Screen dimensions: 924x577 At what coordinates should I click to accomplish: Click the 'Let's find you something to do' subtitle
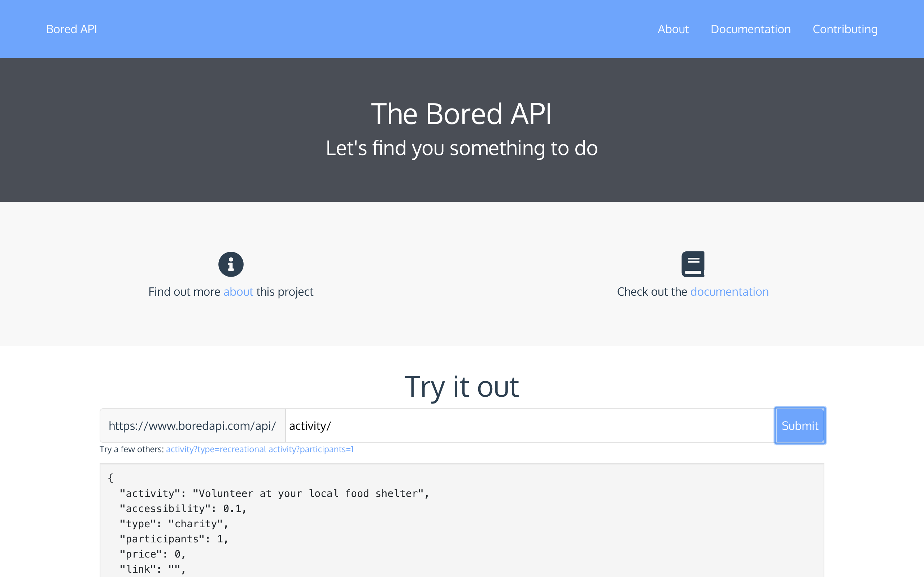pos(461,148)
